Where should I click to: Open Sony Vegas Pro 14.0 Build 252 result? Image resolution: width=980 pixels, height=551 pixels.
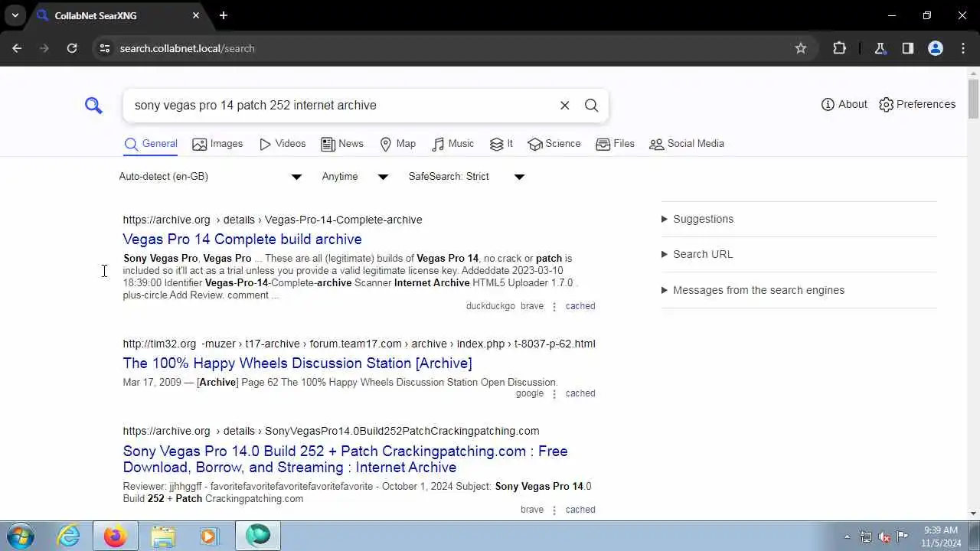point(345,459)
